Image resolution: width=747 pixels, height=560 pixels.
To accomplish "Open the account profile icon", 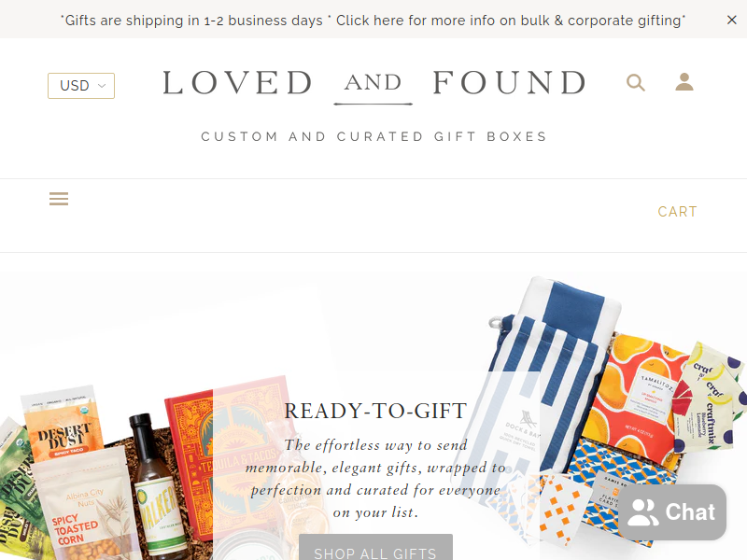I will click(x=684, y=82).
